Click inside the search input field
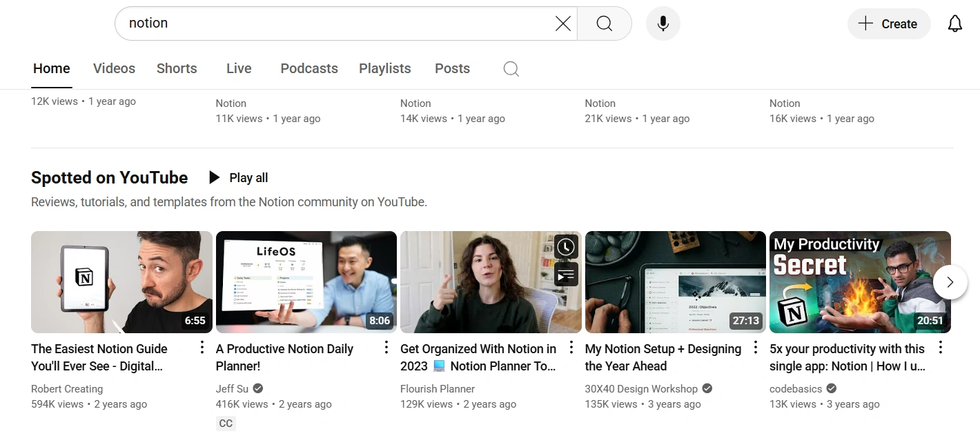The image size is (980, 447). pyautogui.click(x=311, y=23)
